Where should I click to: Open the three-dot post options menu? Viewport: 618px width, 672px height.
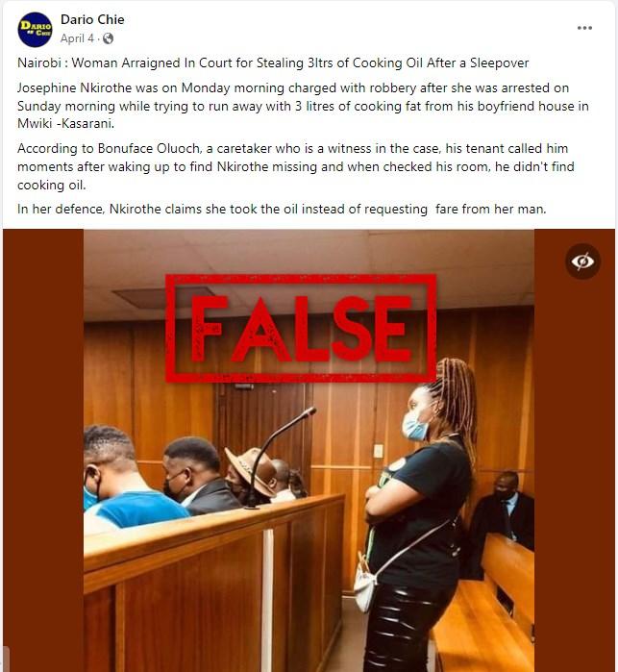point(584,28)
